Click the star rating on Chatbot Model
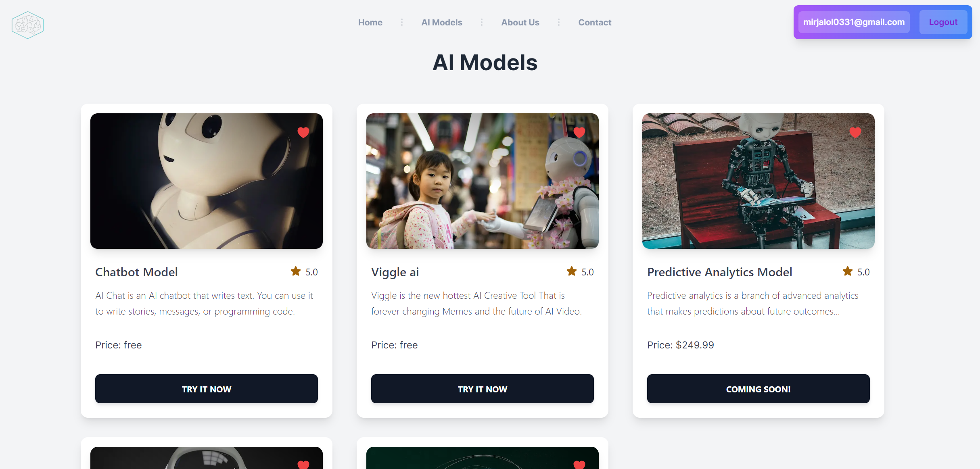This screenshot has width=980, height=469. click(296, 271)
